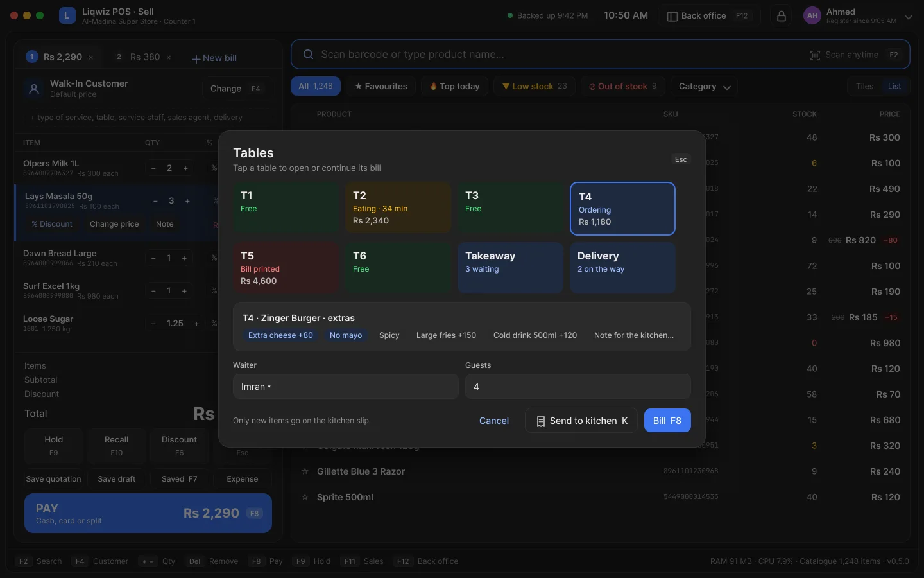This screenshot has width=924, height=578.
Task: Cancel the Tables dialog
Action: [x=494, y=421]
